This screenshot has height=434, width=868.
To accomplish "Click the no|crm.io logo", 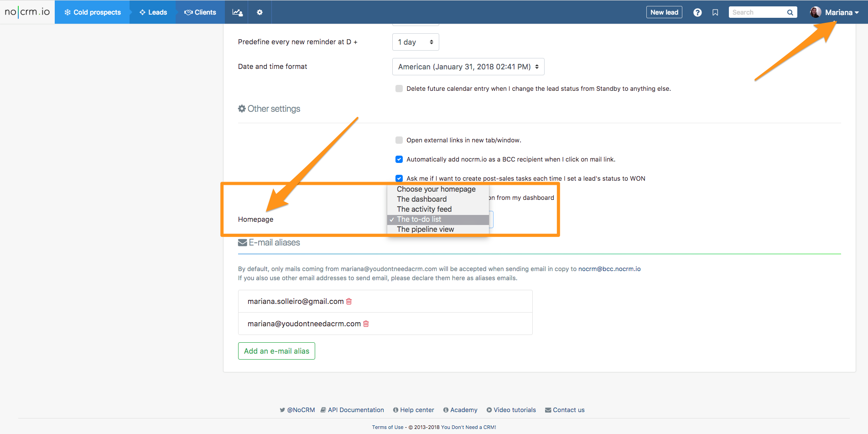I will [27, 12].
